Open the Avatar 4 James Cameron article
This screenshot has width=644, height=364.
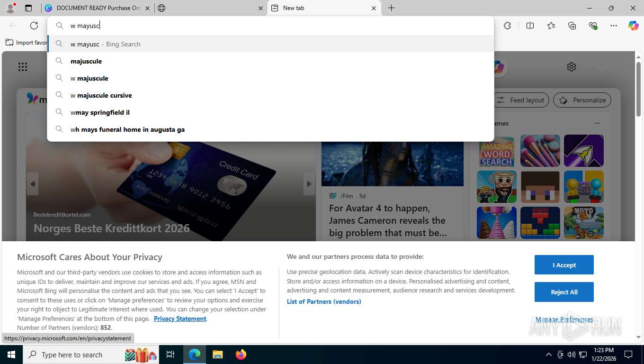tap(387, 220)
